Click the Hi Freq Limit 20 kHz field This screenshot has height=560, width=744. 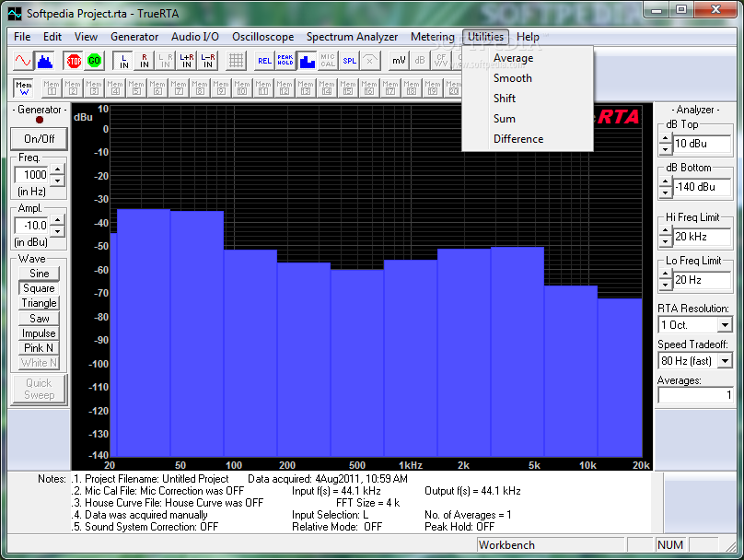pos(703,237)
